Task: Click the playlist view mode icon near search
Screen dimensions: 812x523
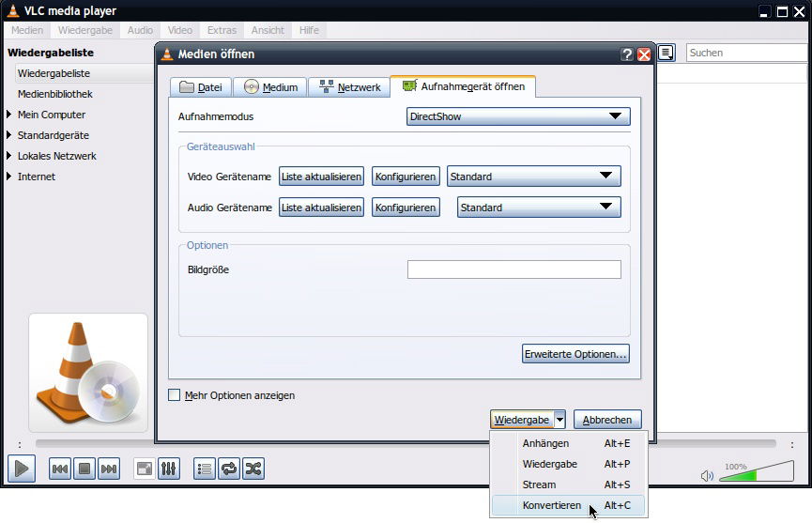Action: pyautogui.click(x=666, y=53)
